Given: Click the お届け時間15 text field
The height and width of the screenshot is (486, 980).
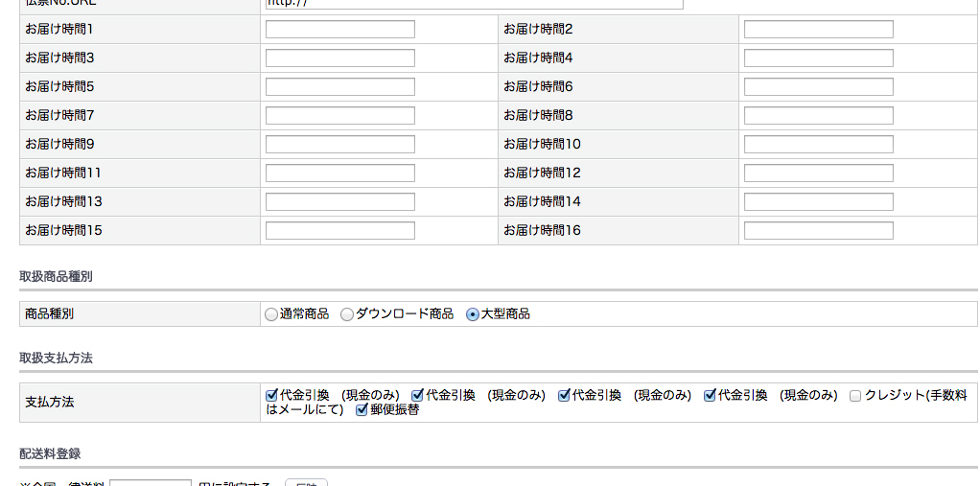Looking at the screenshot, I should pos(339,231).
